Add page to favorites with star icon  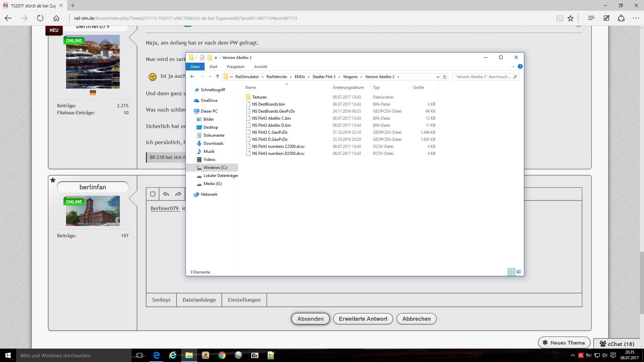pos(571,18)
